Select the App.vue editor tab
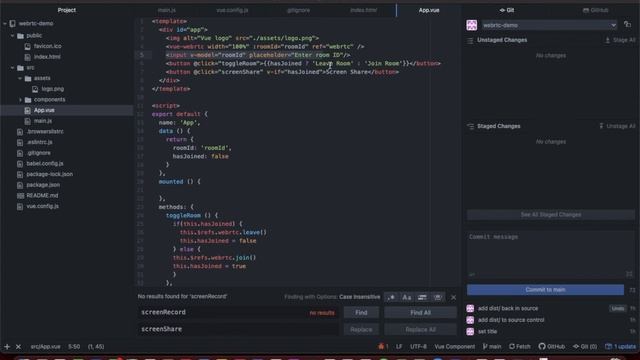Viewport: 640px width, 360px height. (x=429, y=10)
